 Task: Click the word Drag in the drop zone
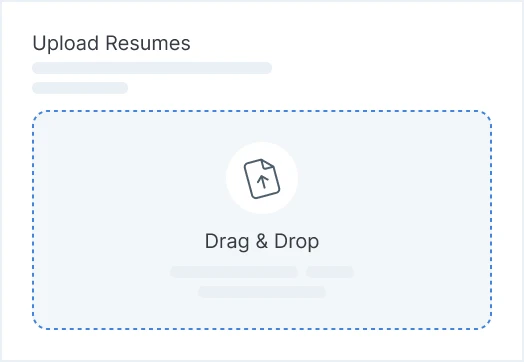coord(227,241)
